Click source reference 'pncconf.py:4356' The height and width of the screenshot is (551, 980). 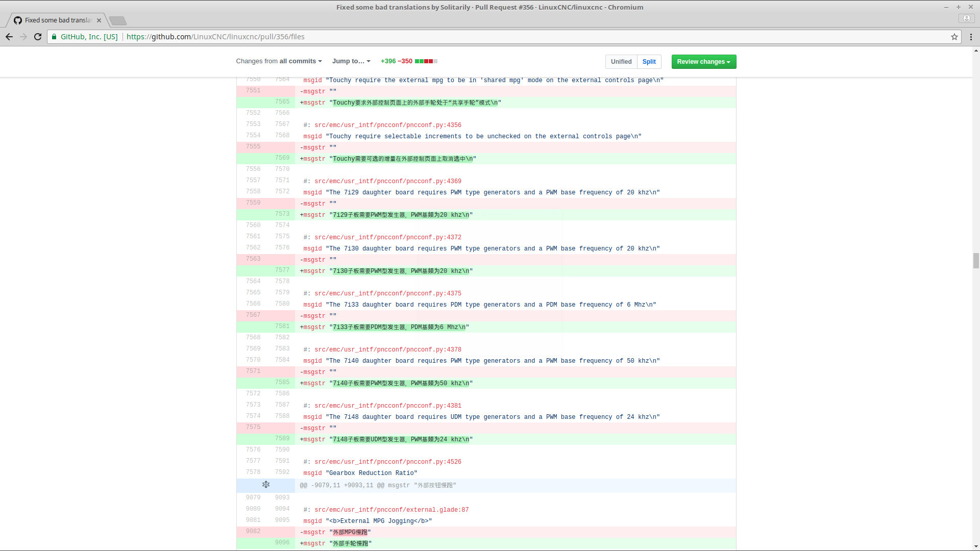[x=388, y=126]
